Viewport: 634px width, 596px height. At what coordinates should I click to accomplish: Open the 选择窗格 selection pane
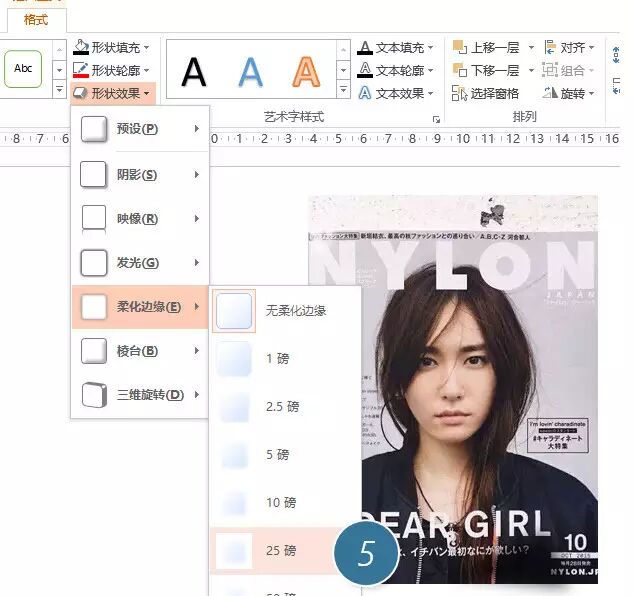[x=485, y=93]
